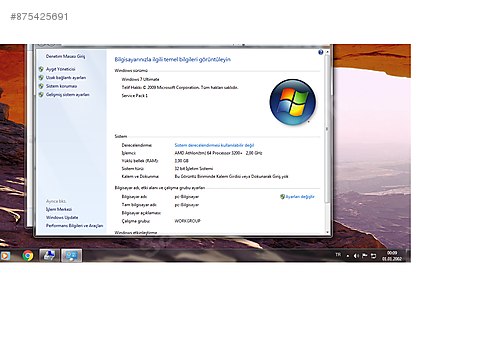The height and width of the screenshot is (360, 480).
Task: Click the Microsoft copyright line
Action: pyautogui.click(x=180, y=88)
